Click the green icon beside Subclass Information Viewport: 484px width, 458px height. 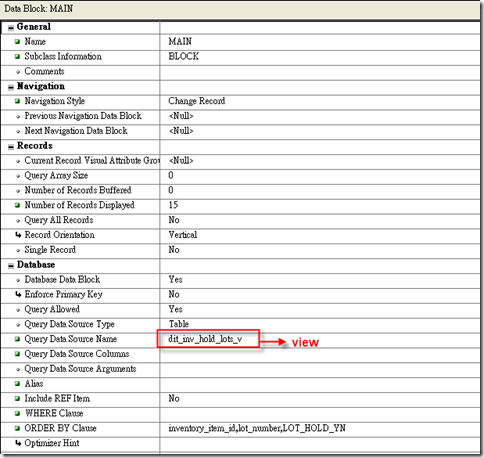point(18,57)
